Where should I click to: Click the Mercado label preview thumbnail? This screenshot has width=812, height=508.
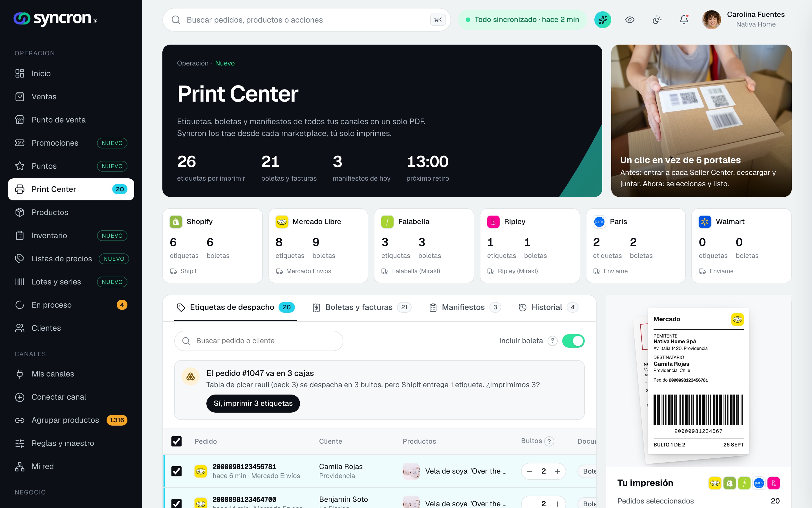point(698,381)
